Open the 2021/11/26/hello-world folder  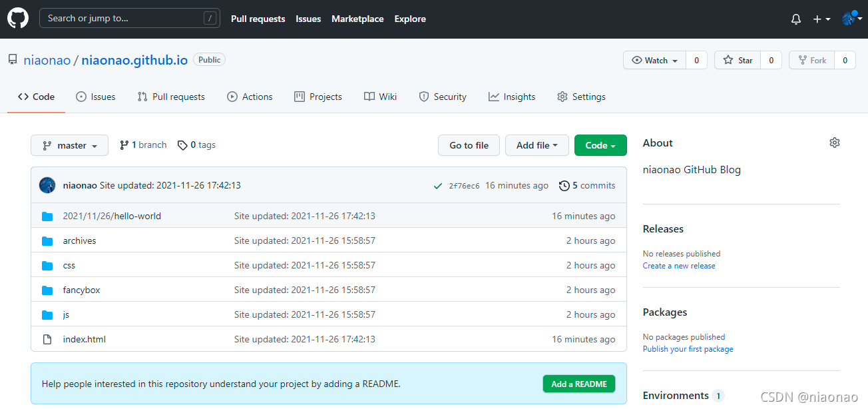pyautogui.click(x=112, y=216)
